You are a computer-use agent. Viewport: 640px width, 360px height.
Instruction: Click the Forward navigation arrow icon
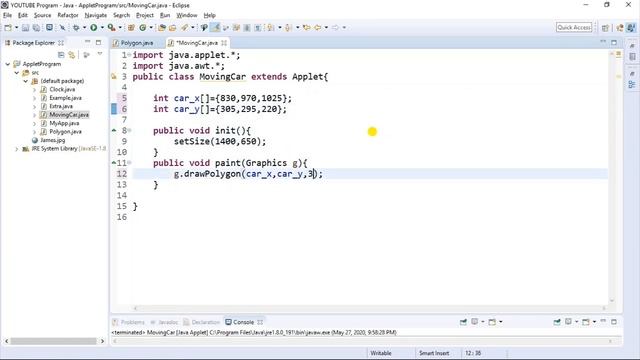tap(335, 27)
